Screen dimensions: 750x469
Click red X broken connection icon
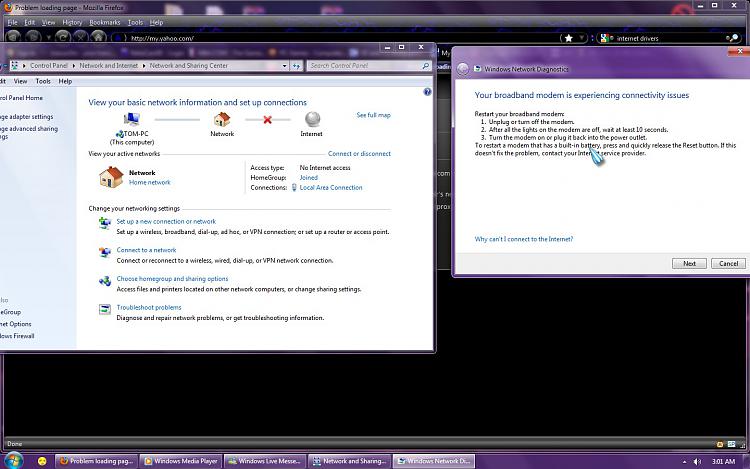[x=267, y=120]
